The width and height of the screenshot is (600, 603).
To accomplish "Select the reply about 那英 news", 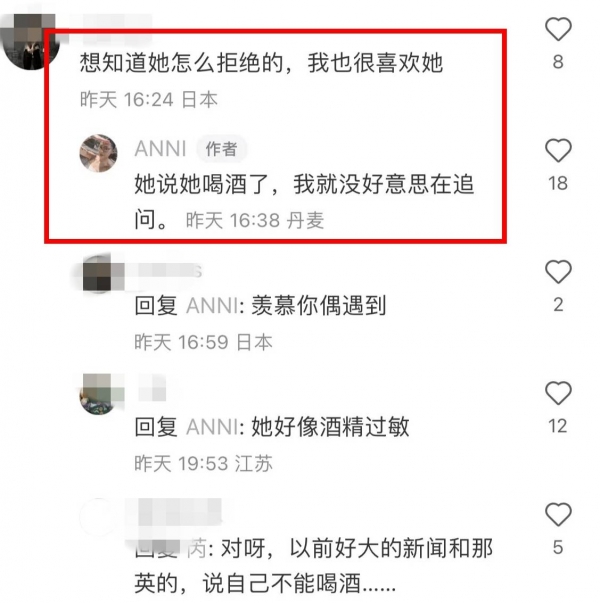I will tap(313, 565).
